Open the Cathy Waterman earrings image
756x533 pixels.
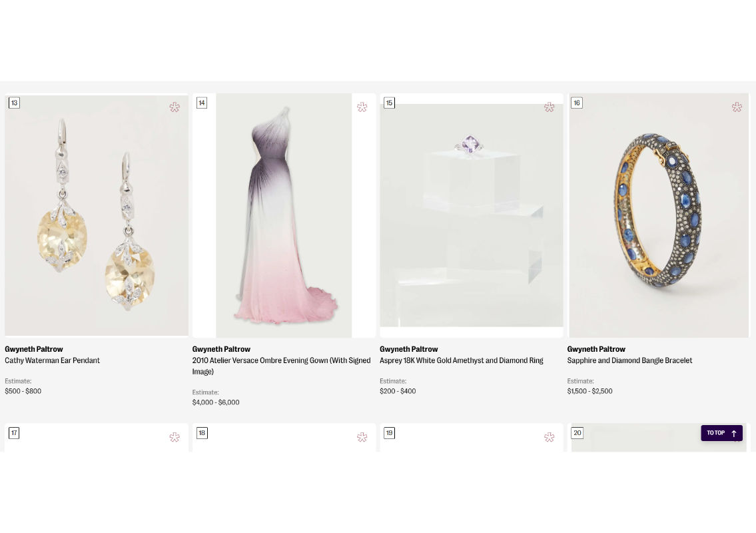pos(97,215)
